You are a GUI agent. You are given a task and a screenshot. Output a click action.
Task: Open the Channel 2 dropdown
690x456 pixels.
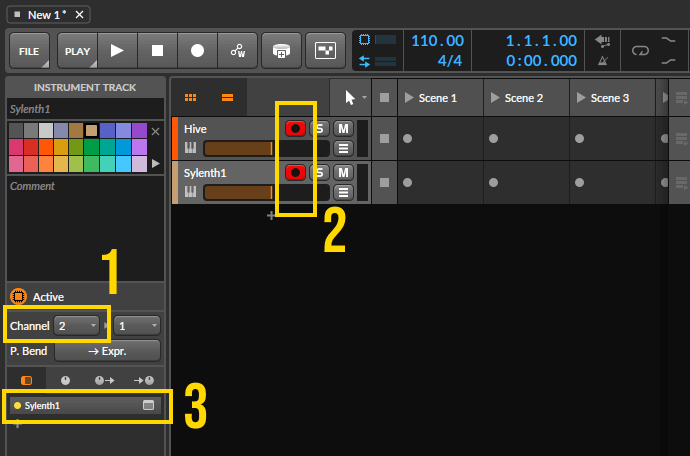tap(77, 326)
